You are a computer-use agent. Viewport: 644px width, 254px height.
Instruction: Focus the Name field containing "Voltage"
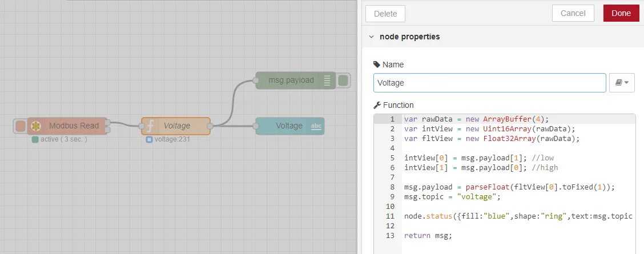pos(489,83)
